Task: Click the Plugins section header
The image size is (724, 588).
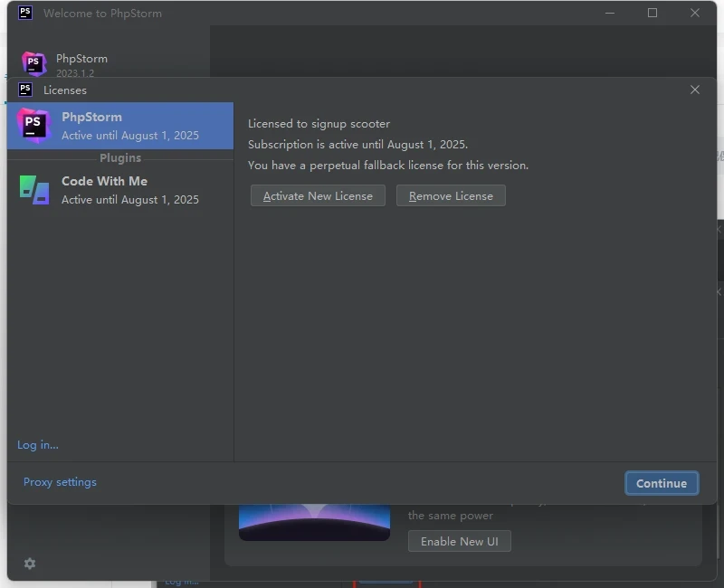Action: coord(120,157)
